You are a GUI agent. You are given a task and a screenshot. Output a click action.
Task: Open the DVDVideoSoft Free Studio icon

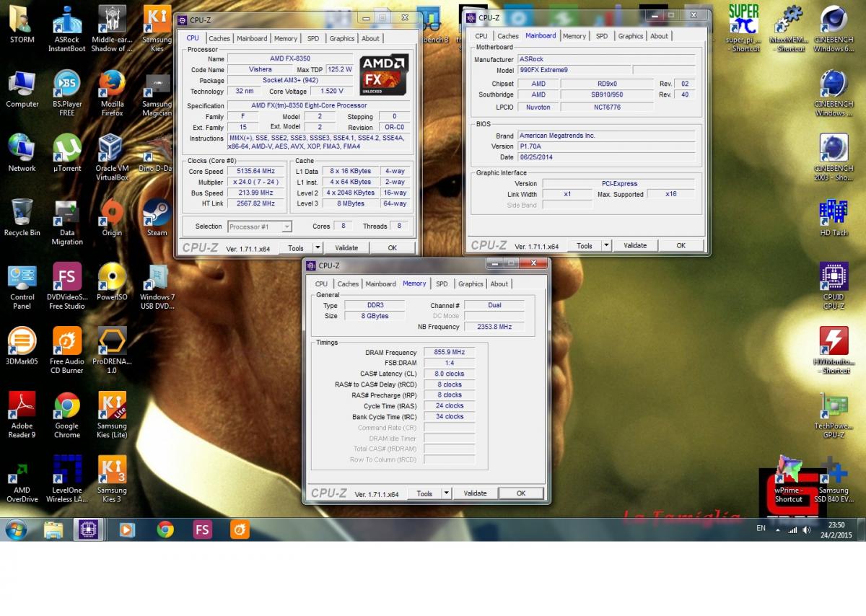[67, 286]
